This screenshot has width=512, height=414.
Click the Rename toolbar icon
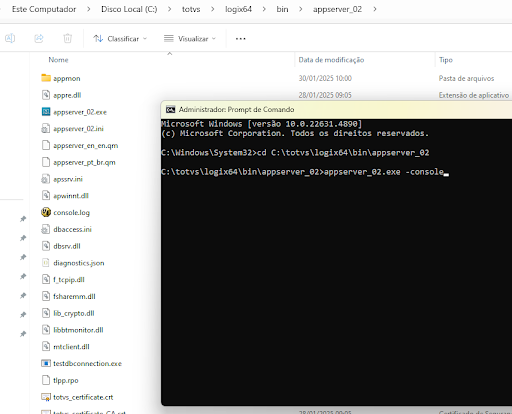coord(10,38)
